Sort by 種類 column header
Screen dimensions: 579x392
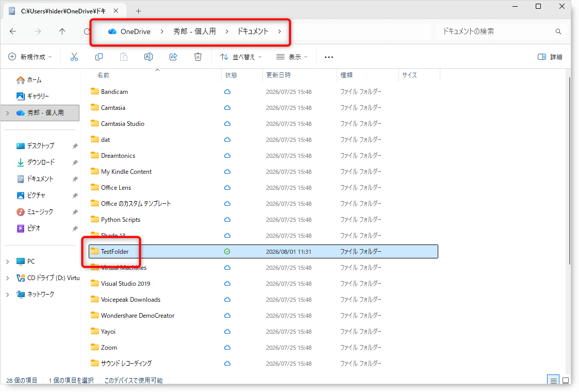346,75
